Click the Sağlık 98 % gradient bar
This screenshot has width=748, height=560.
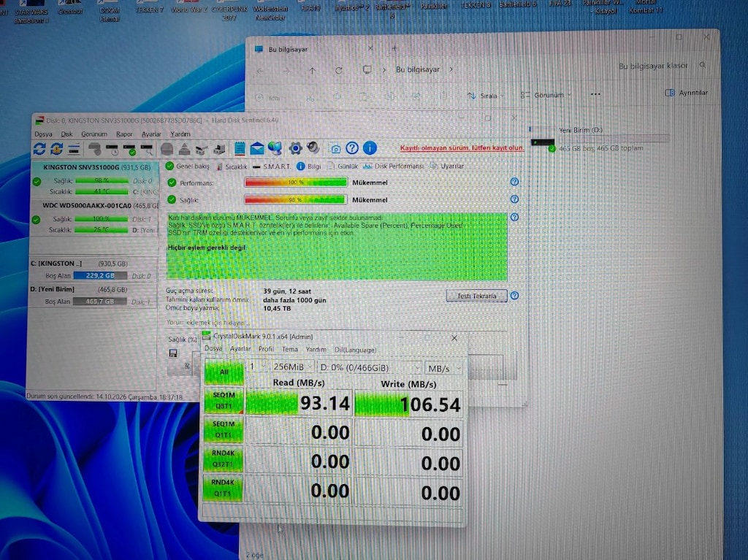pyautogui.click(x=296, y=200)
